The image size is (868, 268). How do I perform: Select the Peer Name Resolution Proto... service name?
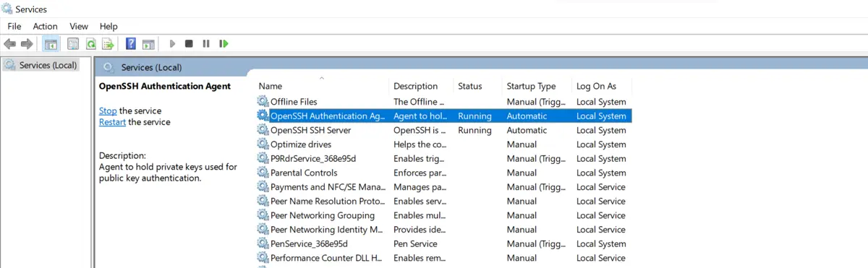point(328,201)
